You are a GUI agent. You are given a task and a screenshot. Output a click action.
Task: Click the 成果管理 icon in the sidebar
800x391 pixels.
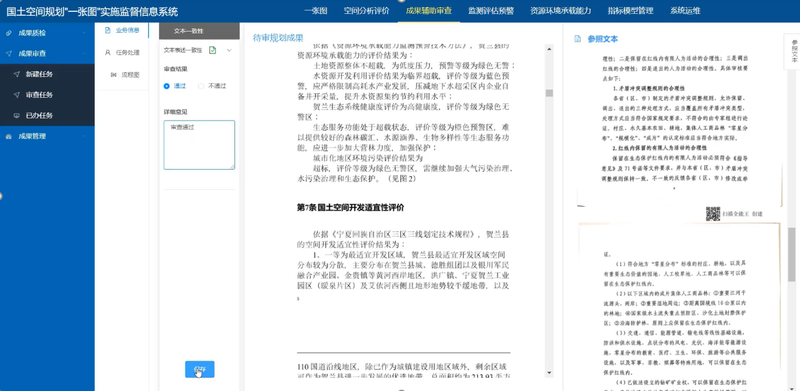(9, 136)
